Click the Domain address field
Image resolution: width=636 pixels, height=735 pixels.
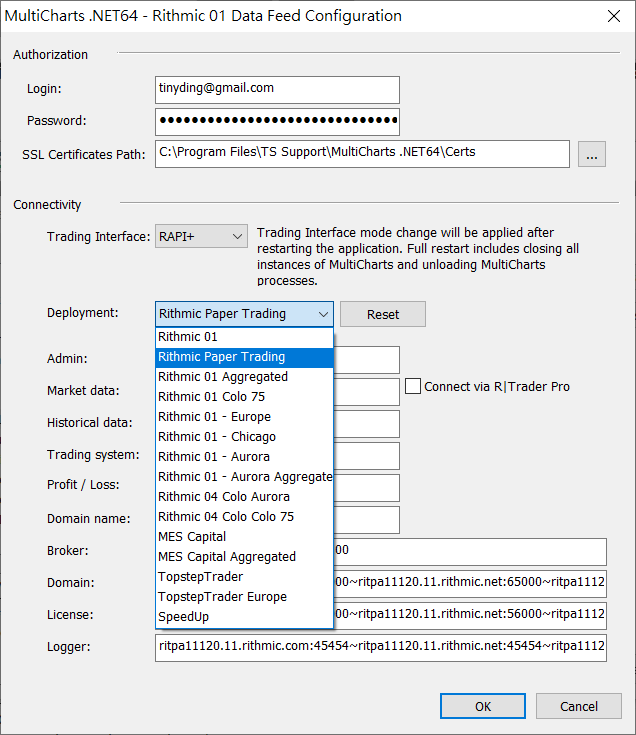[470, 584]
